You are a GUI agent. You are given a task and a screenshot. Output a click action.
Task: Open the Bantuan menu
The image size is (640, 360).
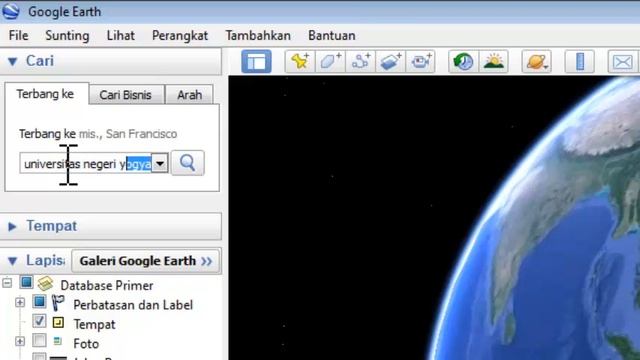pos(332,36)
